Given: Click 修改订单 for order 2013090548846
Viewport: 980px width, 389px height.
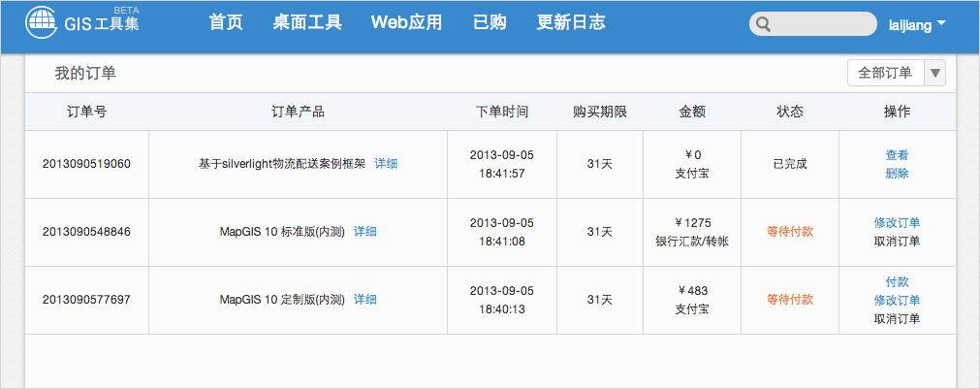Looking at the screenshot, I should click(897, 223).
